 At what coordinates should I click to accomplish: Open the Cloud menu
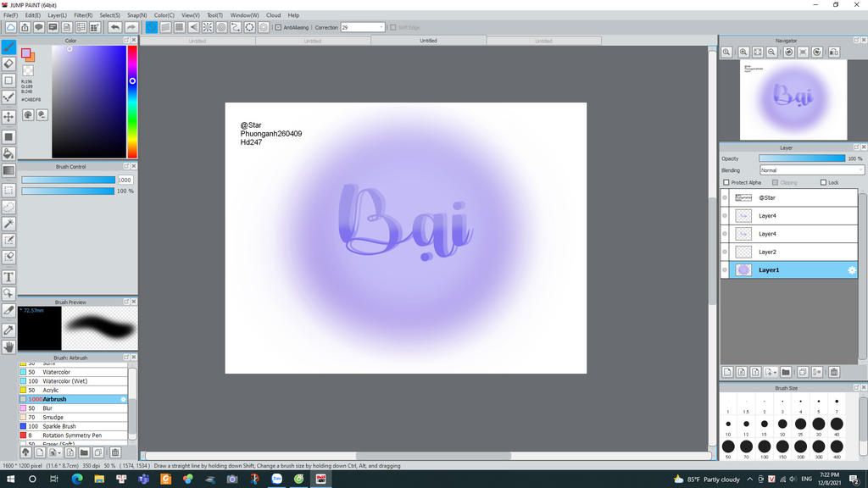(x=274, y=15)
